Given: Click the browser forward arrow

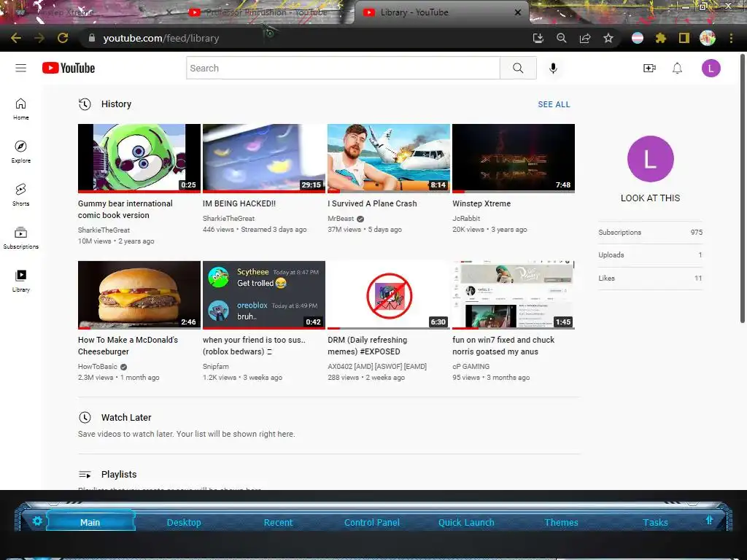Looking at the screenshot, I should (x=39, y=38).
